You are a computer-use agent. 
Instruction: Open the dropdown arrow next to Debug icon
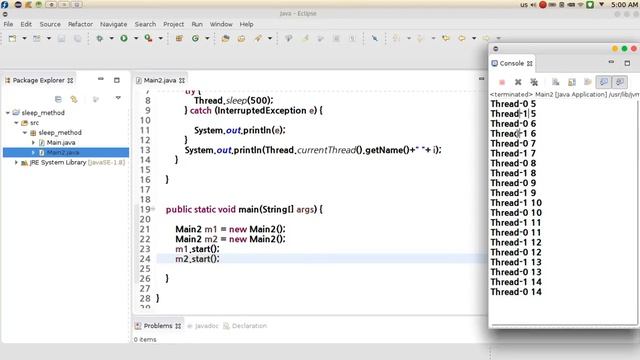[111, 38]
